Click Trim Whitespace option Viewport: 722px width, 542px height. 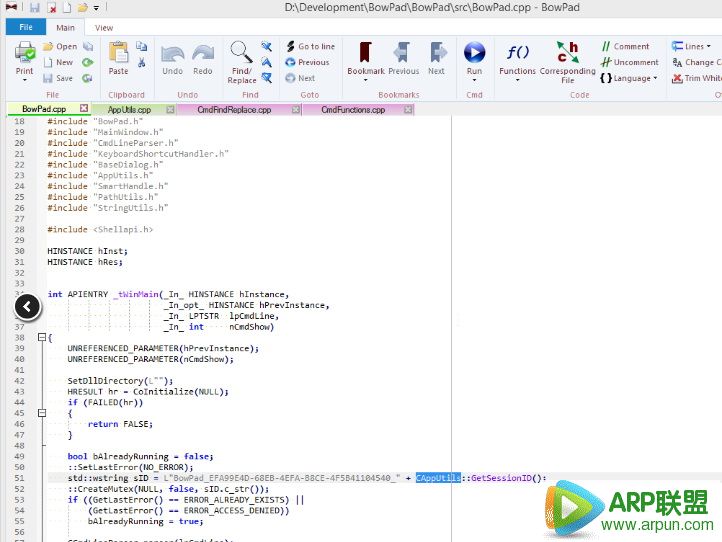coord(697,78)
